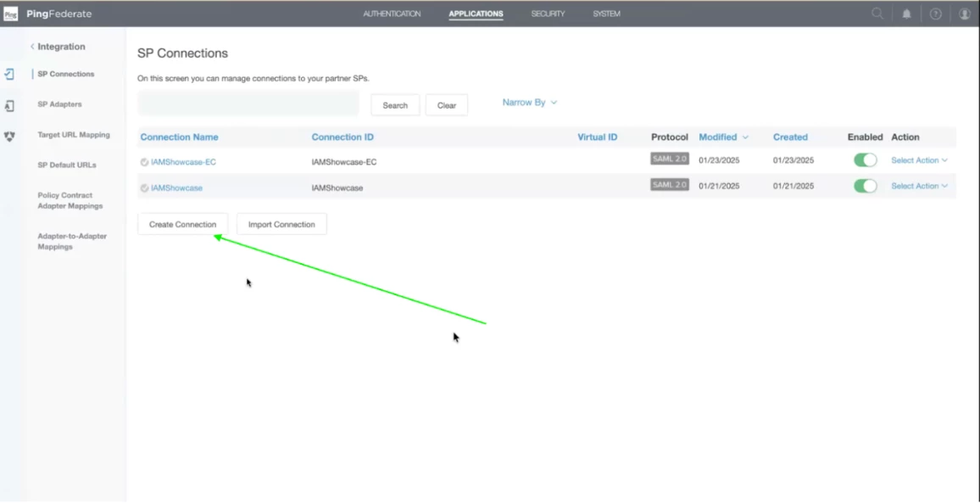980x504 pixels.
Task: Open the Applications top menu
Action: [476, 14]
